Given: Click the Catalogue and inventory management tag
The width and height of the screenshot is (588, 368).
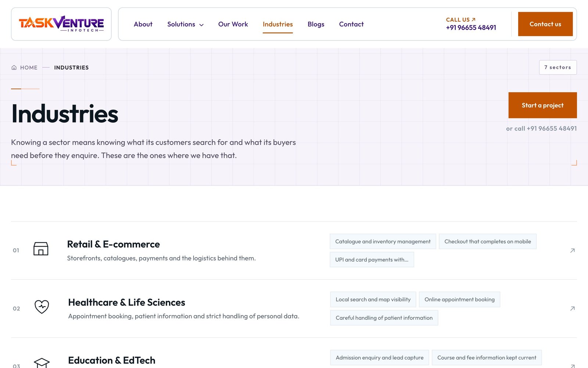Looking at the screenshot, I should [383, 241].
